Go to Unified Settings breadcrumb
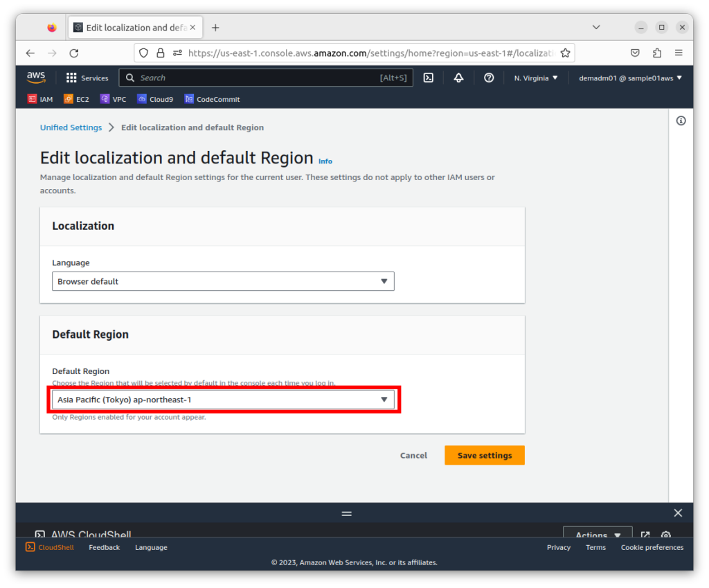Image resolution: width=709 pixels, height=588 pixels. (x=71, y=127)
